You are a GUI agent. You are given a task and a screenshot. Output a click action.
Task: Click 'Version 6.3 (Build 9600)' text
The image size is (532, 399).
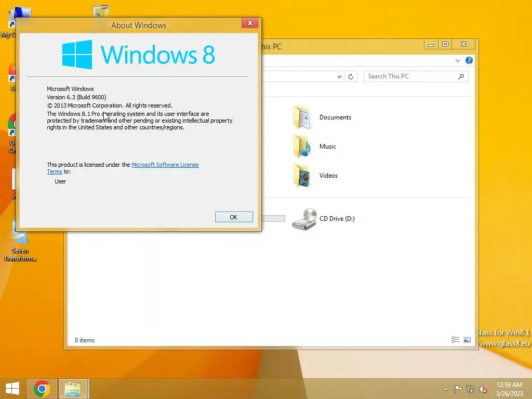coord(77,97)
